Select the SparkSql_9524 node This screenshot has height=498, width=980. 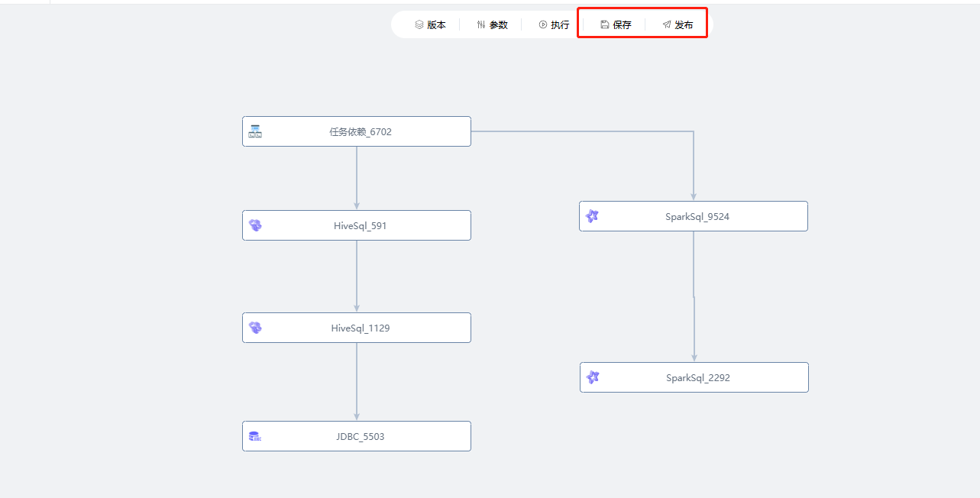point(694,216)
